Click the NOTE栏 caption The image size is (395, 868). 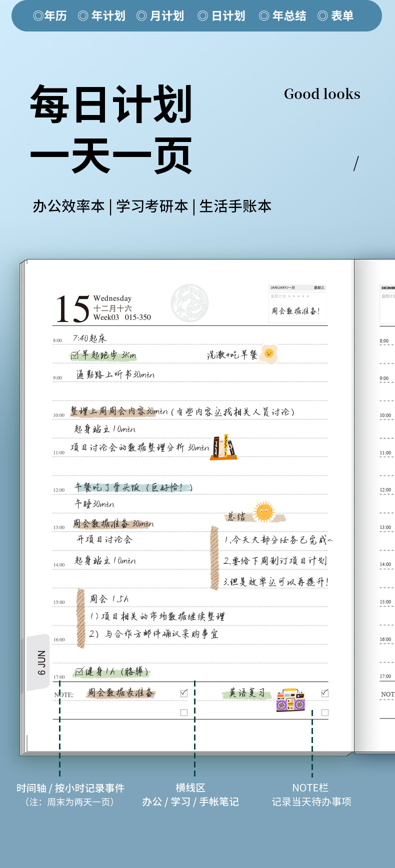coord(310,787)
